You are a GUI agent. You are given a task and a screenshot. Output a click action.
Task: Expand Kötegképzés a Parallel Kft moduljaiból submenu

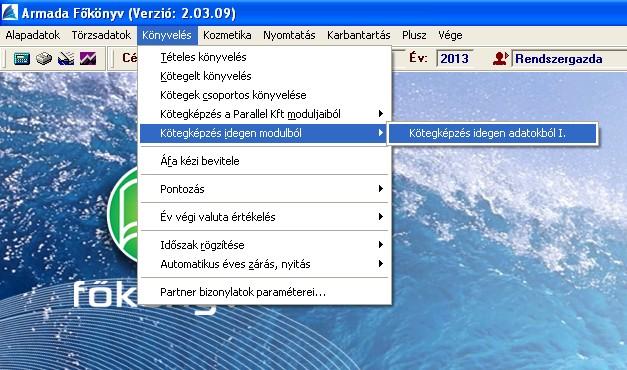coord(264,114)
